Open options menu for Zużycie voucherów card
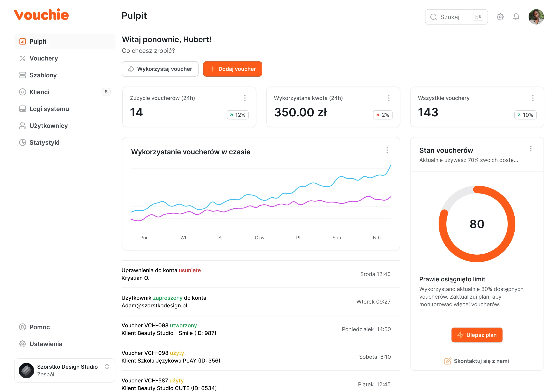This screenshot has height=392, width=560. tap(245, 98)
